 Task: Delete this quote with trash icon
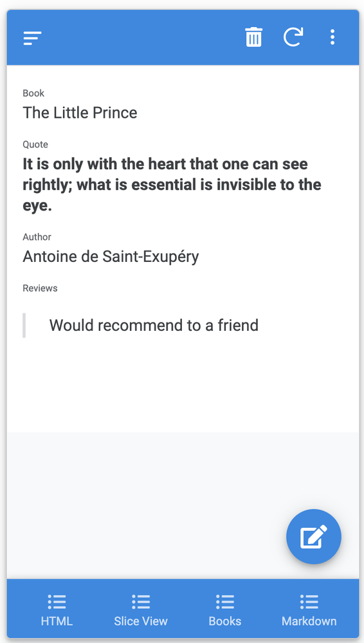pos(254,37)
